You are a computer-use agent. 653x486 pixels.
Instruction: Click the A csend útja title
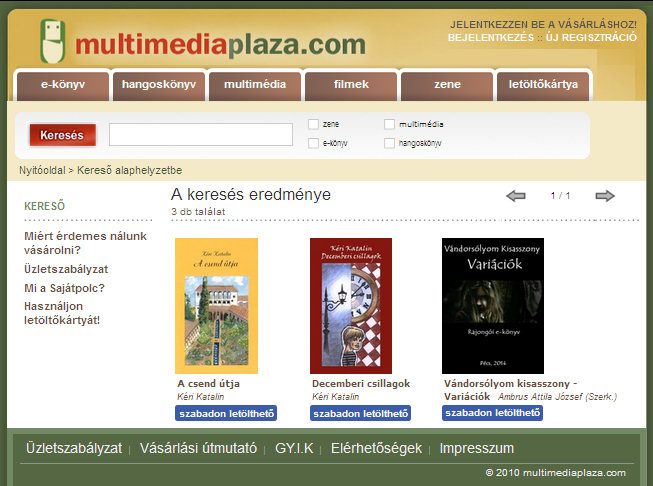pos(208,384)
